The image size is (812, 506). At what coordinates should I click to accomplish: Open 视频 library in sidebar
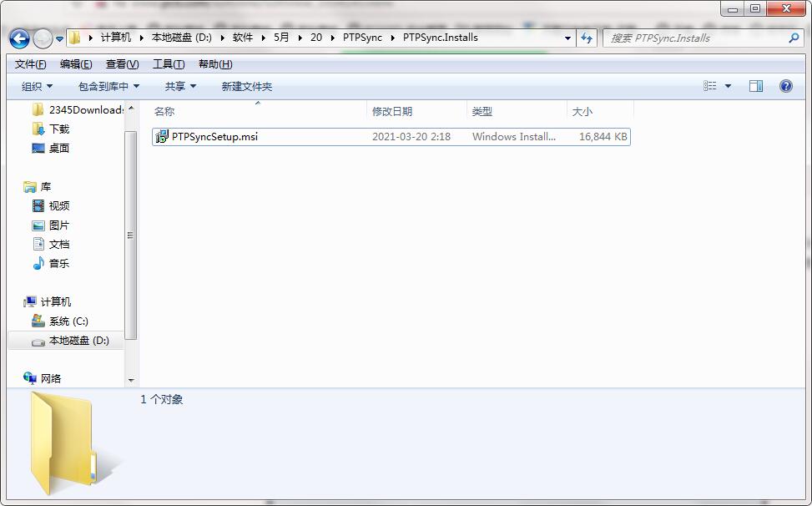click(51, 205)
